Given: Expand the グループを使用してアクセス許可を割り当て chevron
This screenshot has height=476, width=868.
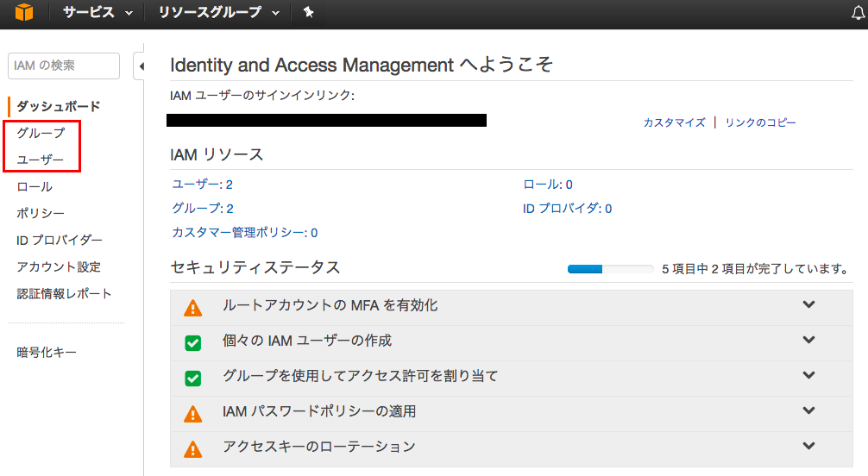Looking at the screenshot, I should tap(808, 375).
